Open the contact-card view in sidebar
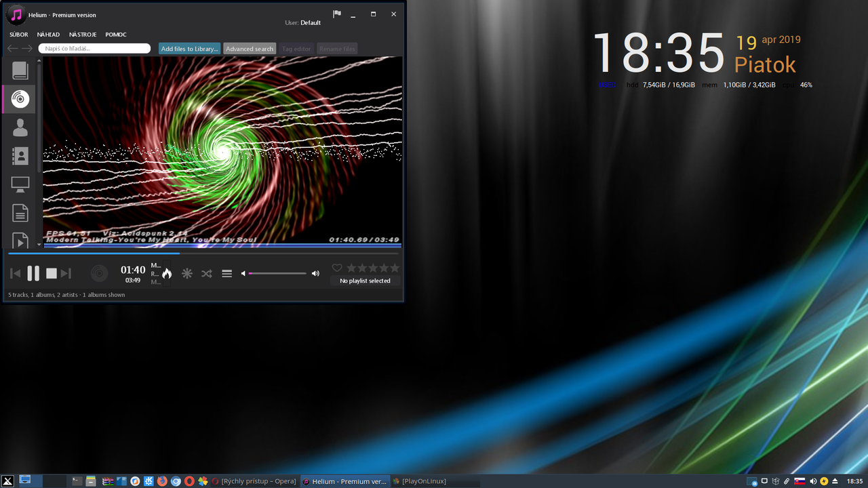 [x=20, y=156]
